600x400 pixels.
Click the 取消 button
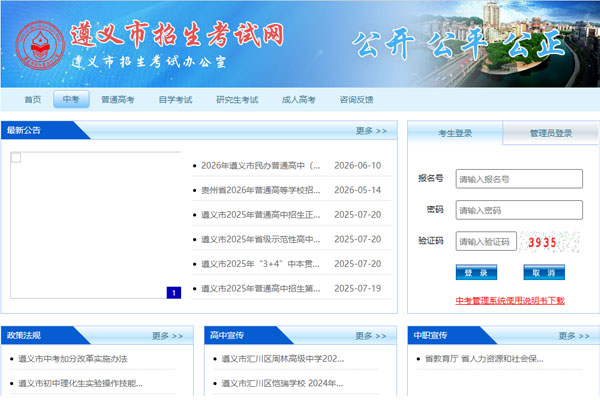544,272
